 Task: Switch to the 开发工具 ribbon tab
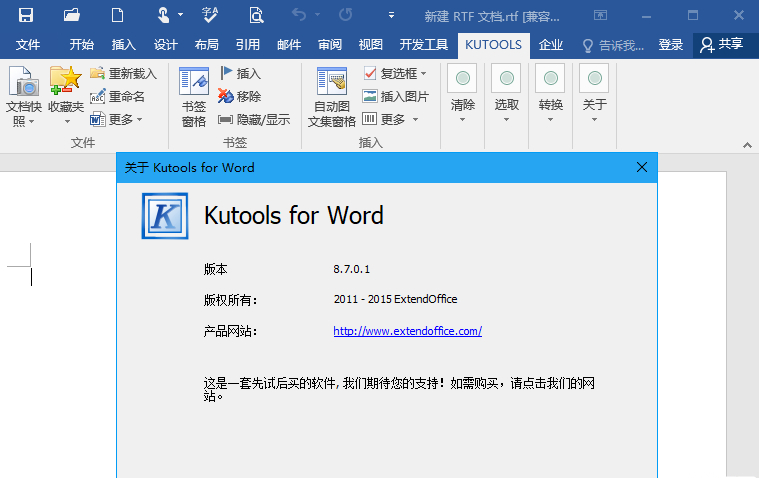424,45
